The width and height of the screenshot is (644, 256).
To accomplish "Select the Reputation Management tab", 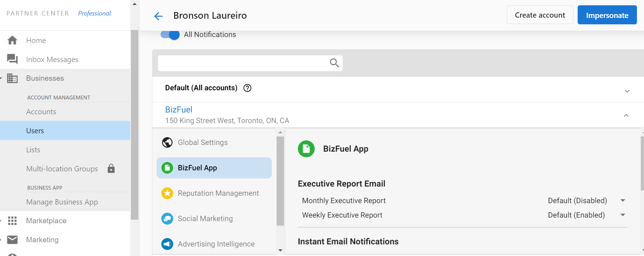I will coord(214,193).
